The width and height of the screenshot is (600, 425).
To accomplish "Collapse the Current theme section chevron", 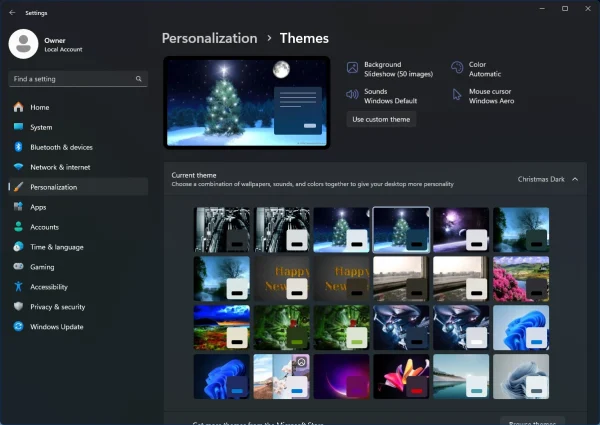I will [575, 179].
